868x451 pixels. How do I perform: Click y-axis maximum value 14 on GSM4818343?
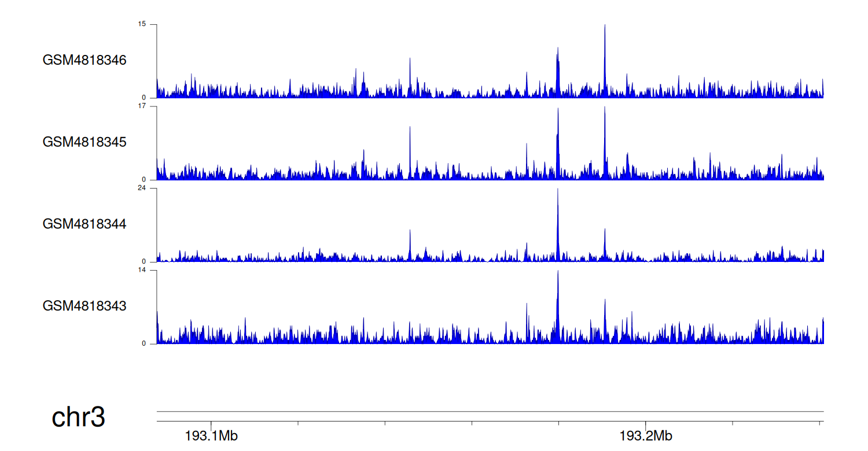click(x=142, y=271)
